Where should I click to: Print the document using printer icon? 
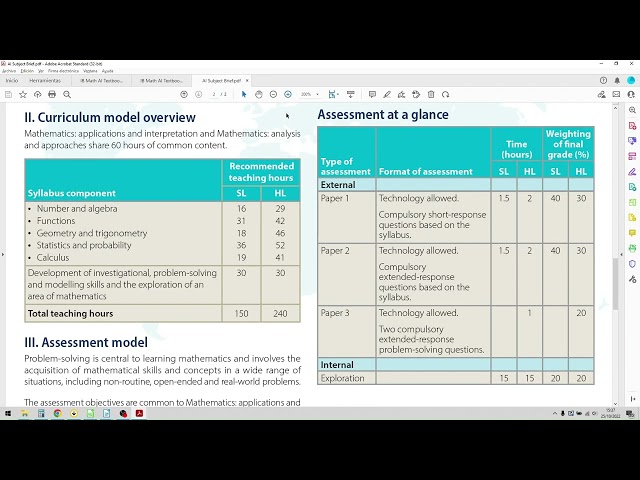[x=52, y=95]
